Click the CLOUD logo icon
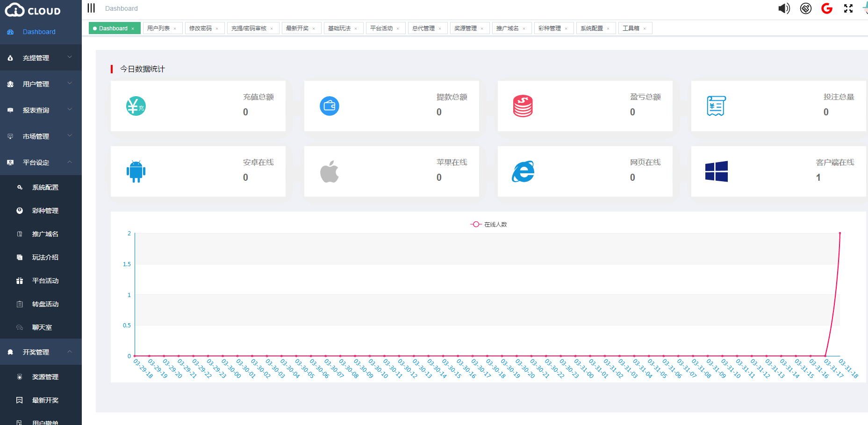 (14, 10)
